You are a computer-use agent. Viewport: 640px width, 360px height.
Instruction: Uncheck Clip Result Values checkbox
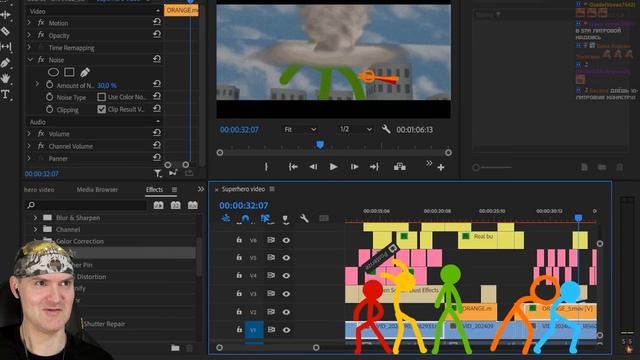pyautogui.click(x=102, y=109)
